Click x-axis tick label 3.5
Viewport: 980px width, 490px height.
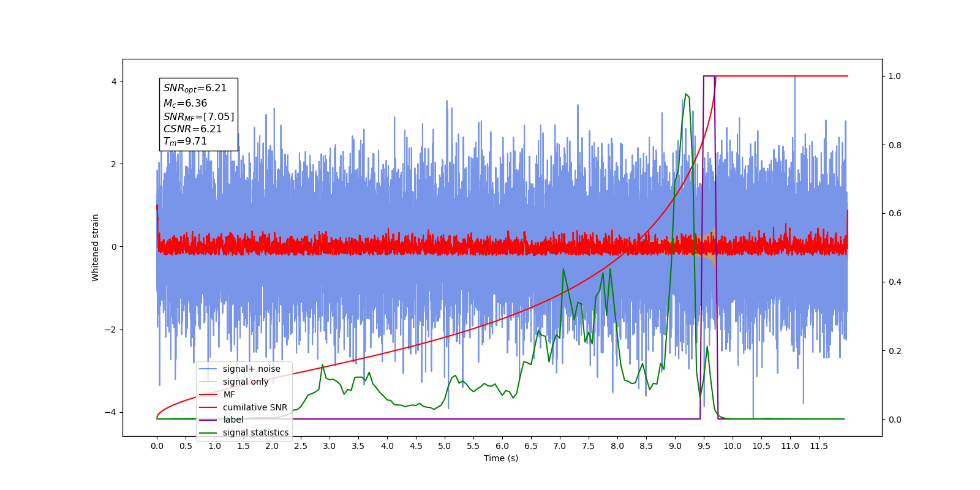358,446
